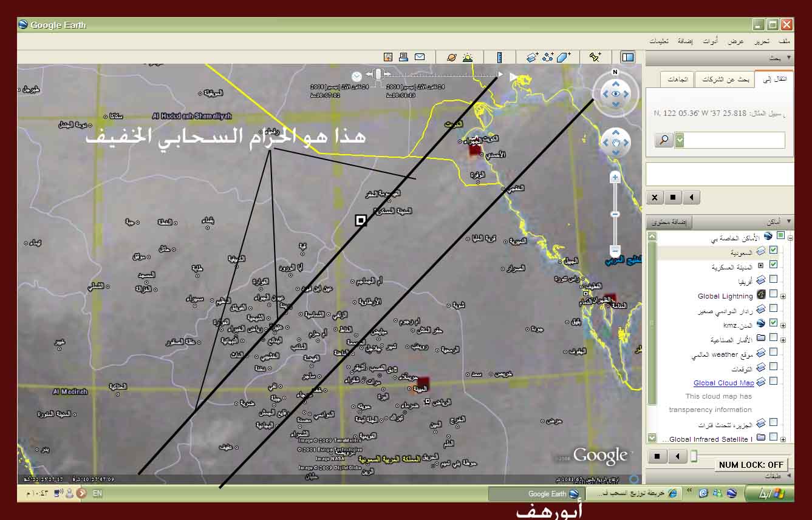This screenshot has height=520, width=812.
Task: Check the الأقمار الصناعية folder checkbox
Action: [773, 337]
